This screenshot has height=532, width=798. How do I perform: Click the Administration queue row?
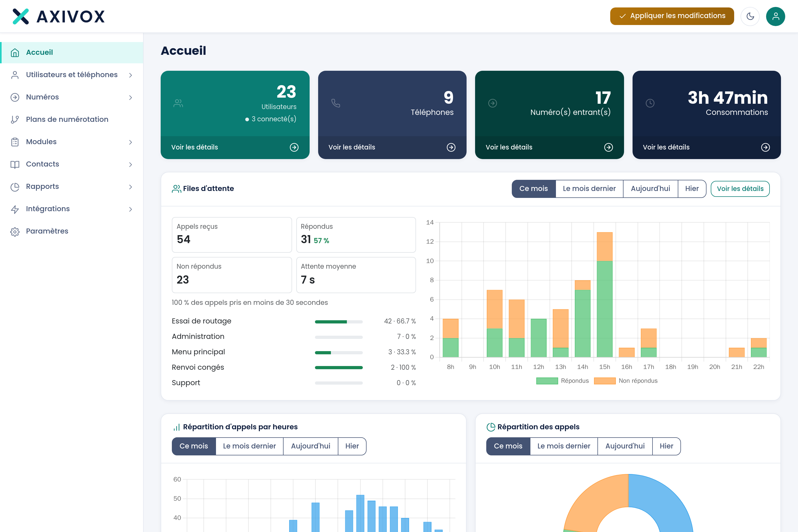(294, 337)
